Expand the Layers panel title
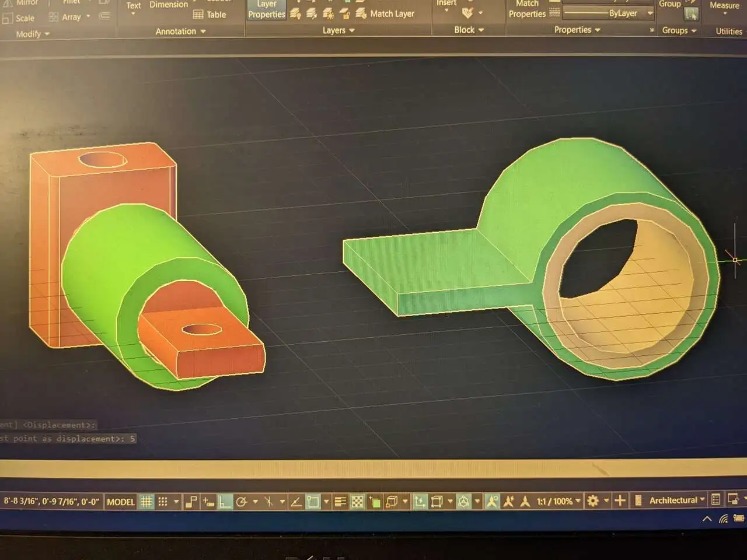Screen dimensions: 747x560 click(338, 30)
